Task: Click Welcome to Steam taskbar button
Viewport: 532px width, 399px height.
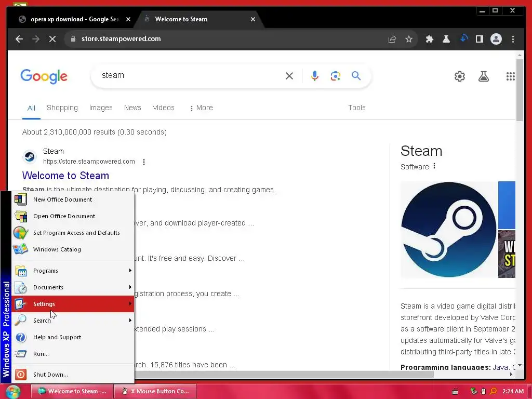Action: click(72, 391)
